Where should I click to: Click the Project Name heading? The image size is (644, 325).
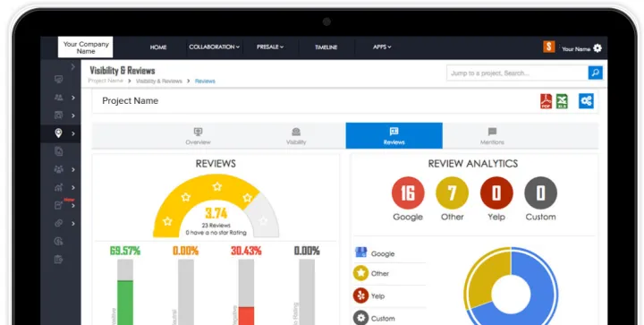point(131,101)
